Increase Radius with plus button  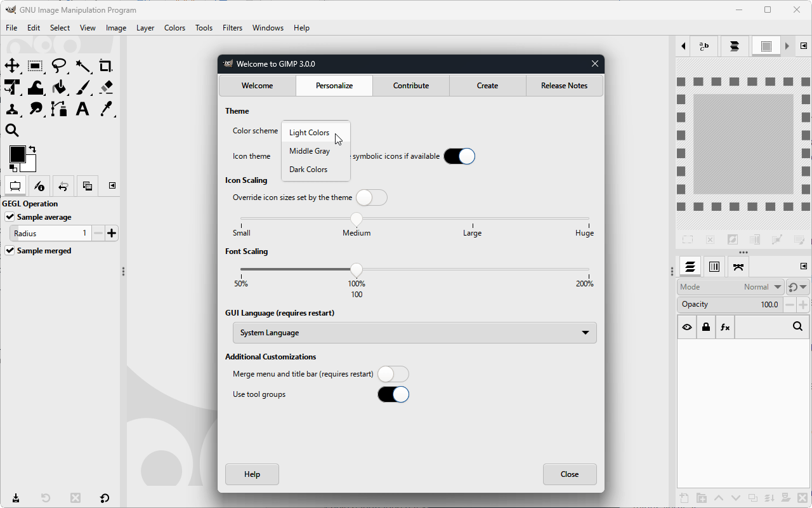click(112, 233)
